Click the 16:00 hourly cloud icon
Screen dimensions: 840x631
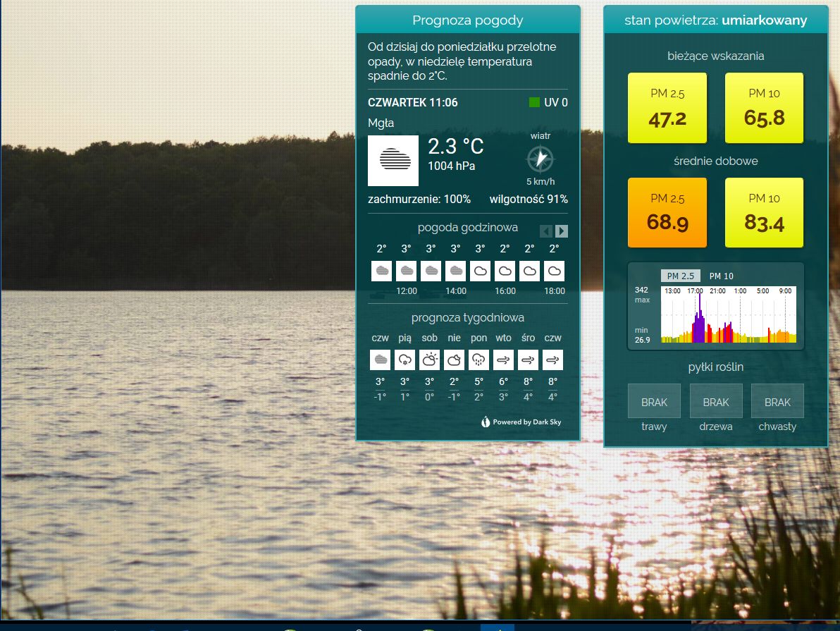[x=505, y=271]
